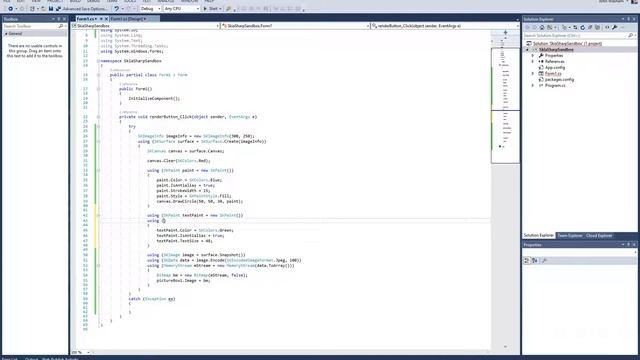Click View Code icon in Solution Explorer toolbar
Viewport: 640px width, 360px height.
point(607,27)
